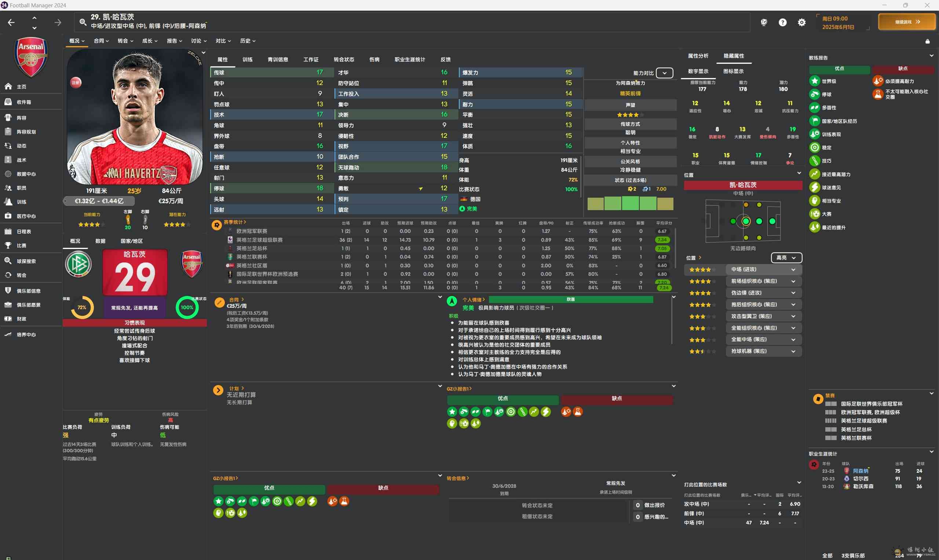The height and width of the screenshot is (560, 939).
Task: Switch to the 国家/地区 tab
Action: [x=131, y=241]
